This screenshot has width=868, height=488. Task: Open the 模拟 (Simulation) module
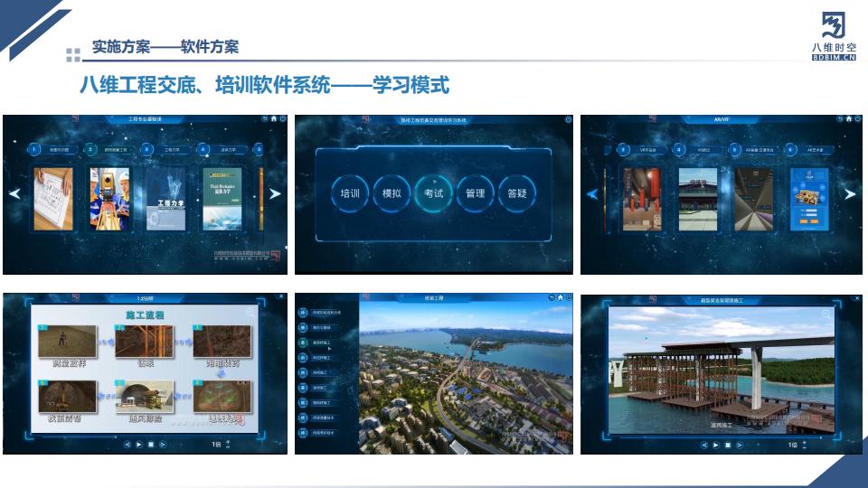(x=392, y=193)
